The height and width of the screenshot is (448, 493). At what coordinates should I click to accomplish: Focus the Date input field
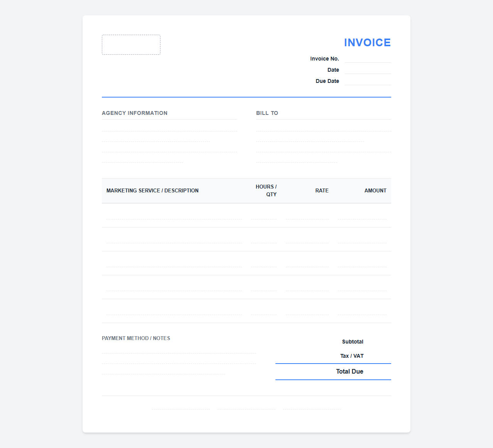pos(368,70)
